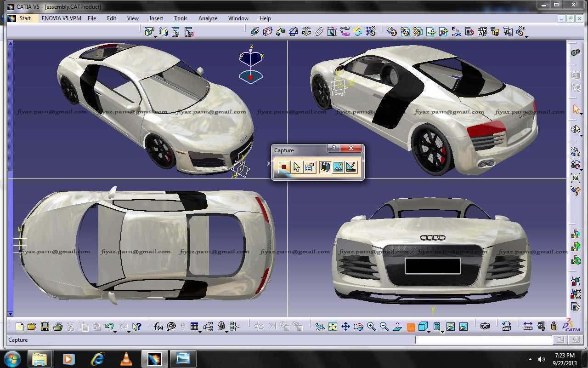Start capture with the red record button
Viewport: 588px width, 368px height.
[x=284, y=167]
